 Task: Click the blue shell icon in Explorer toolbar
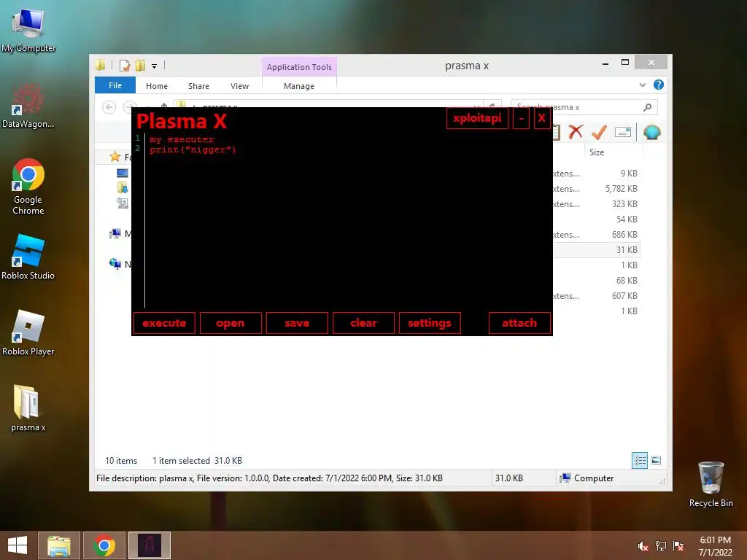[651, 132]
